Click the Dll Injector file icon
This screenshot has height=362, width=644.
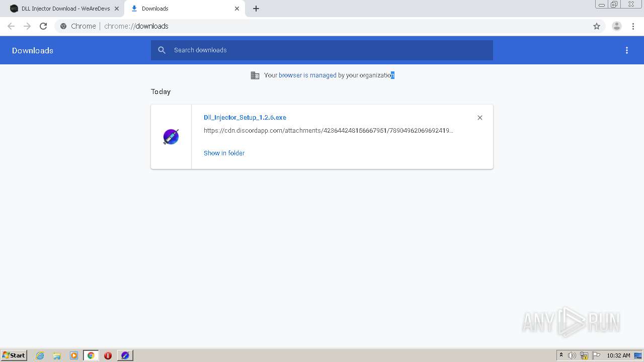(x=171, y=137)
